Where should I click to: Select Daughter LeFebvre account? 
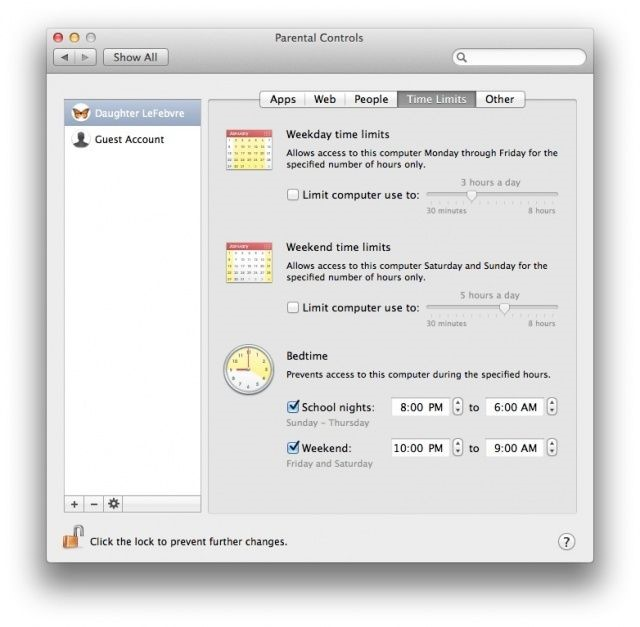[x=132, y=114]
